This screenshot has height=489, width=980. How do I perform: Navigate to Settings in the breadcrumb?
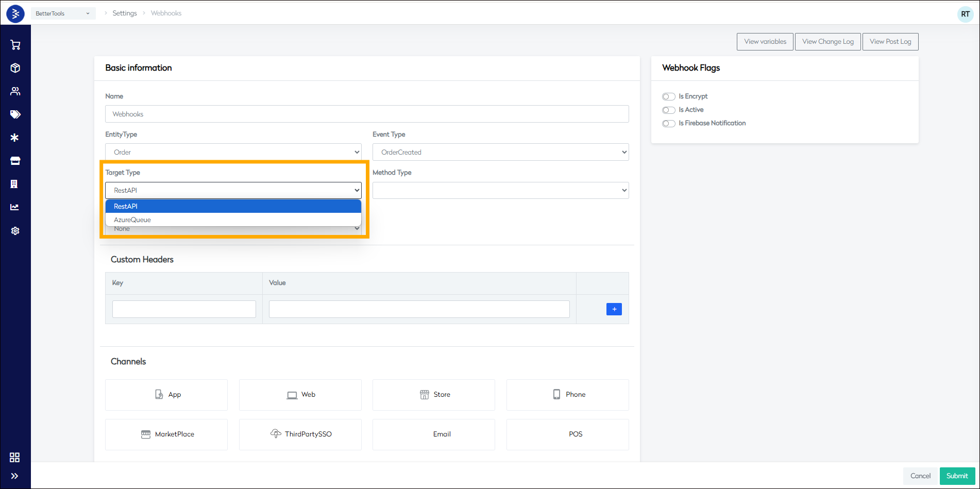[x=125, y=13]
